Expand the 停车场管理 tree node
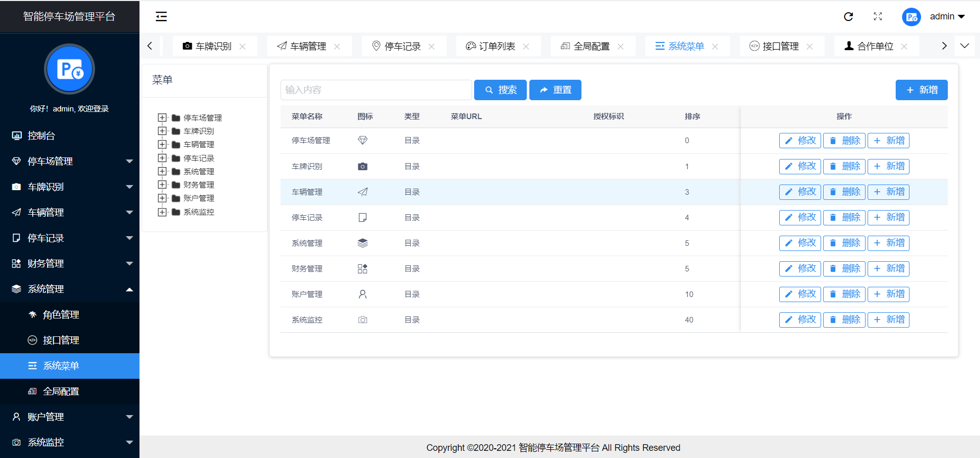 (x=162, y=118)
